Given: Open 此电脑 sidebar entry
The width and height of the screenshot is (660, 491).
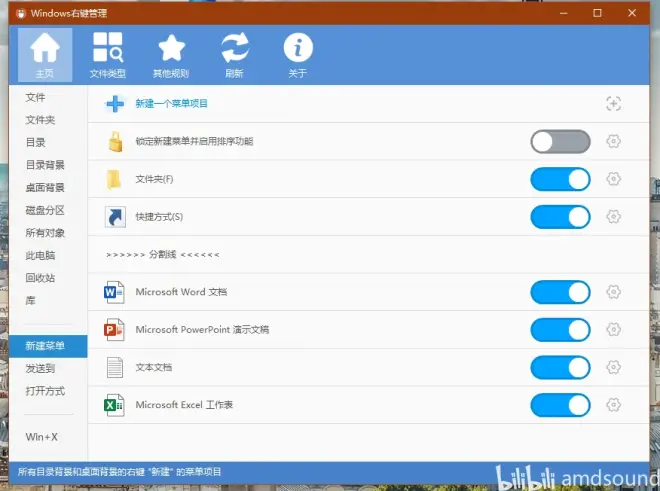Looking at the screenshot, I should (x=40, y=255).
